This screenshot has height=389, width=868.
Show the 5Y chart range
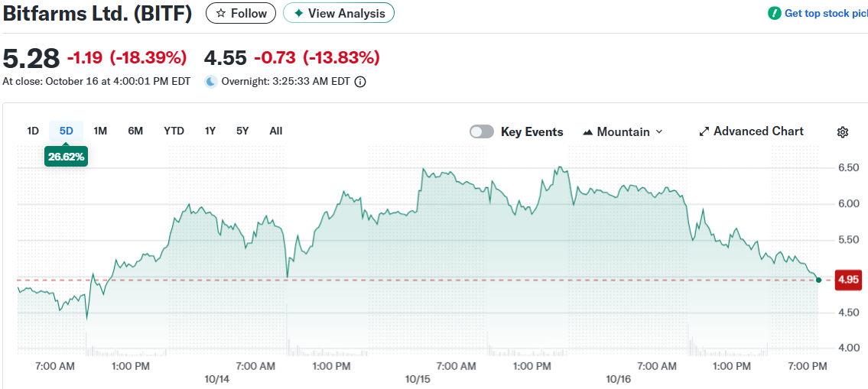point(242,131)
